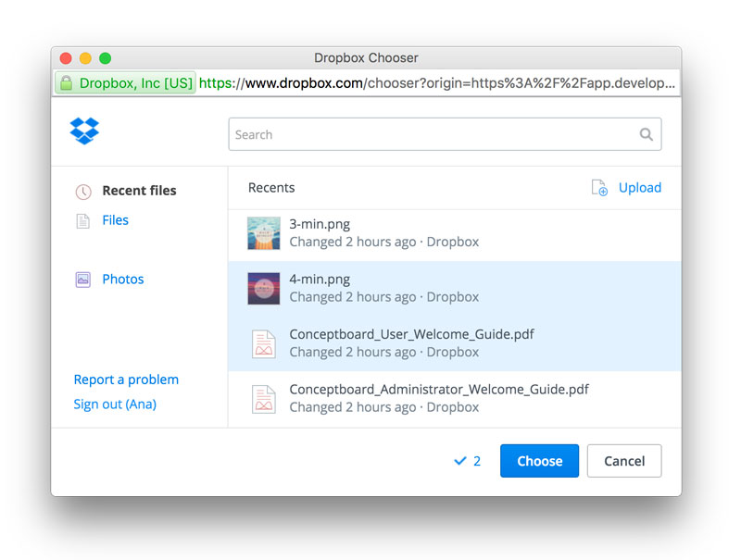The width and height of the screenshot is (741, 560).
Task: Open the Recent files section
Action: 140,191
